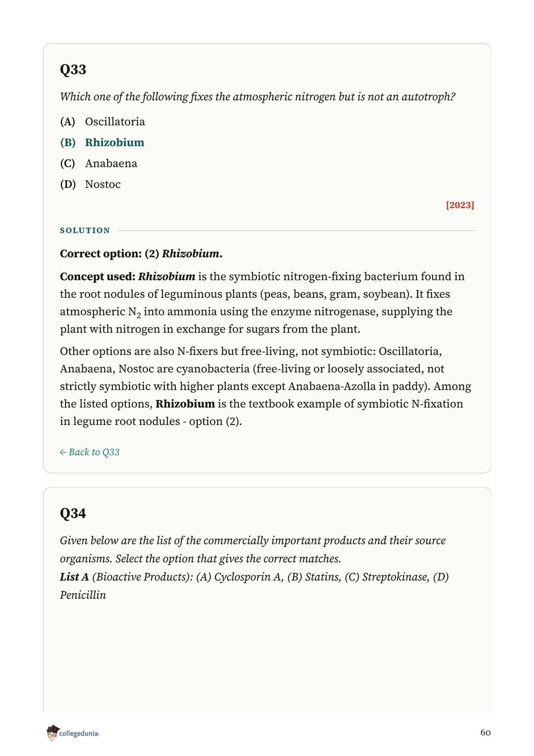Click the Q33 nitrogen fixation question text
Image resolution: width=534 pixels, height=756 pixels.
[258, 97]
